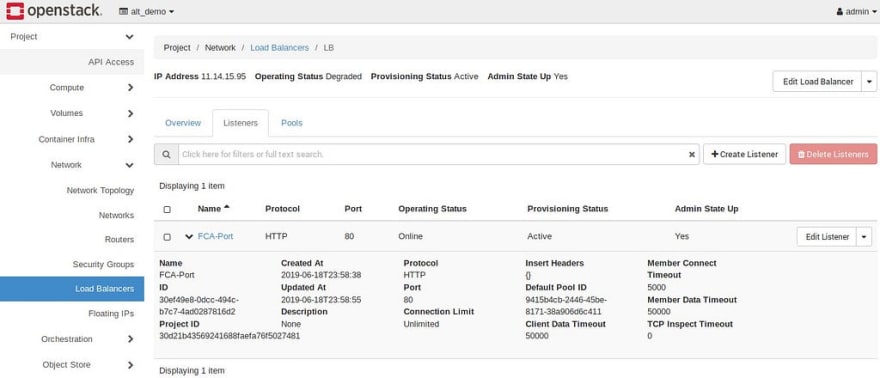Open the Edit Listener dropdown arrow
The width and height of the screenshot is (880, 378).
[864, 237]
